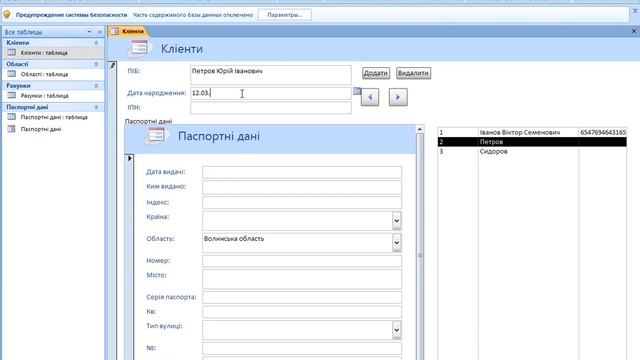Viewport: 640px width, 360px height.
Task: Click the pencil record selector of the main form
Action: click(113, 65)
